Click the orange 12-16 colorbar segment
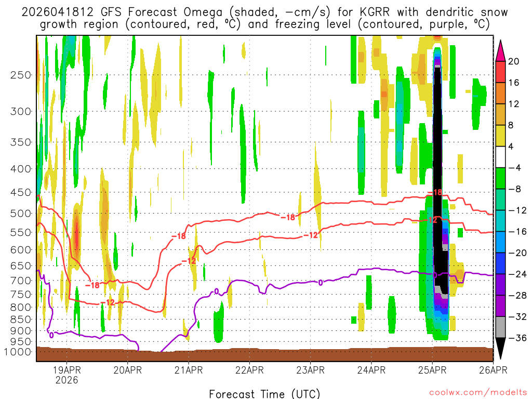532x399 pixels. (500, 93)
